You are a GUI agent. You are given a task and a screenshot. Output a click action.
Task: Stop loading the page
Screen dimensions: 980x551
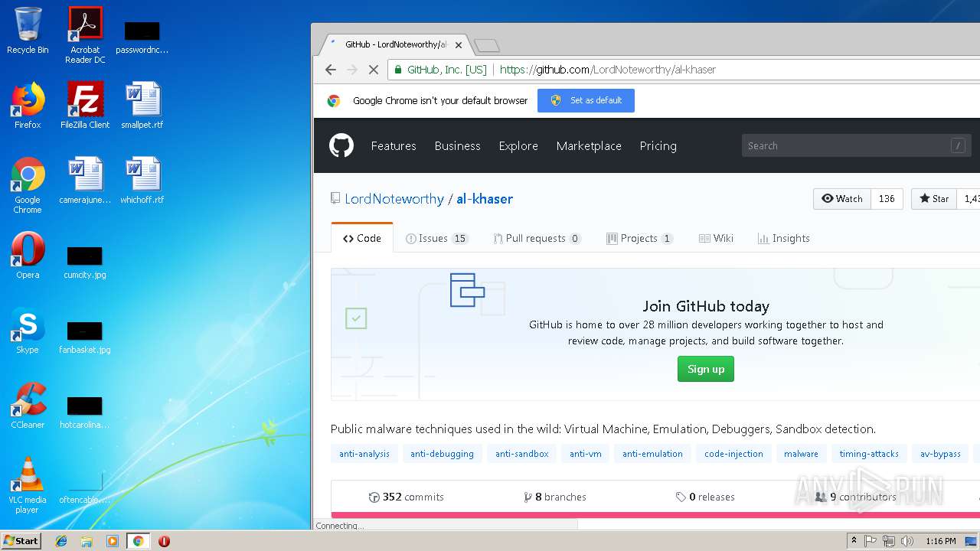[x=374, y=70]
